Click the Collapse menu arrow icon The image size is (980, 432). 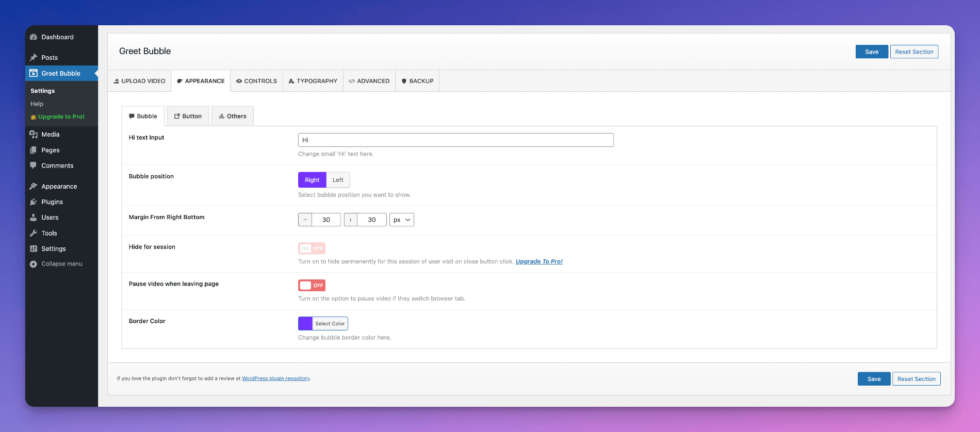34,264
